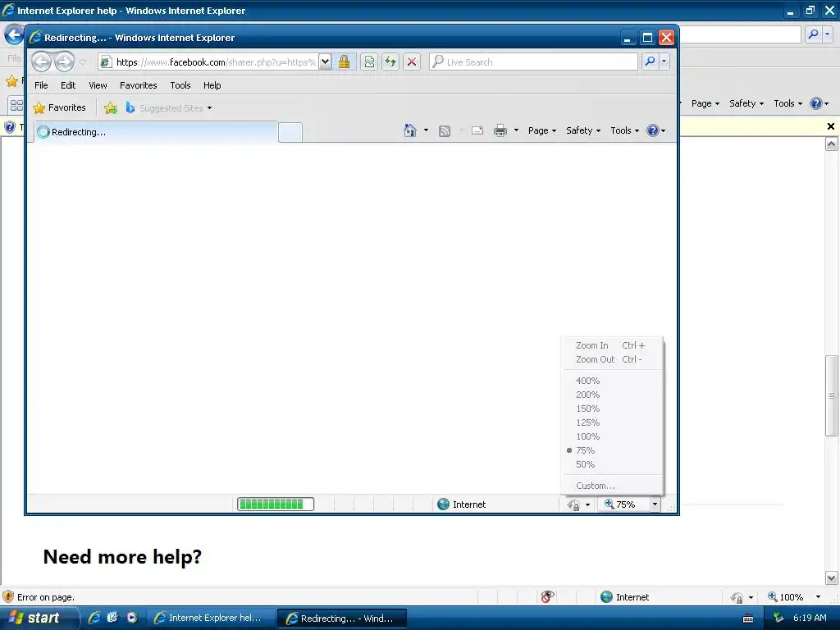Click the Home icon in command bar

point(410,130)
